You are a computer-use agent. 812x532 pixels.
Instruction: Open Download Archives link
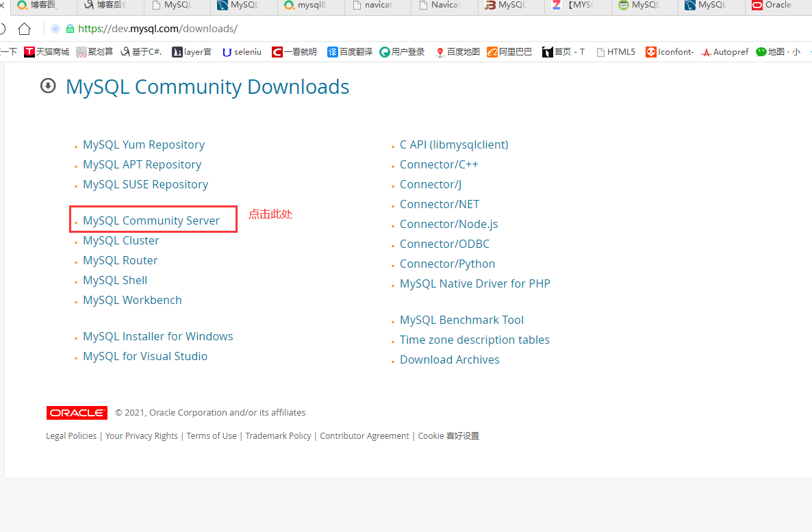click(450, 359)
